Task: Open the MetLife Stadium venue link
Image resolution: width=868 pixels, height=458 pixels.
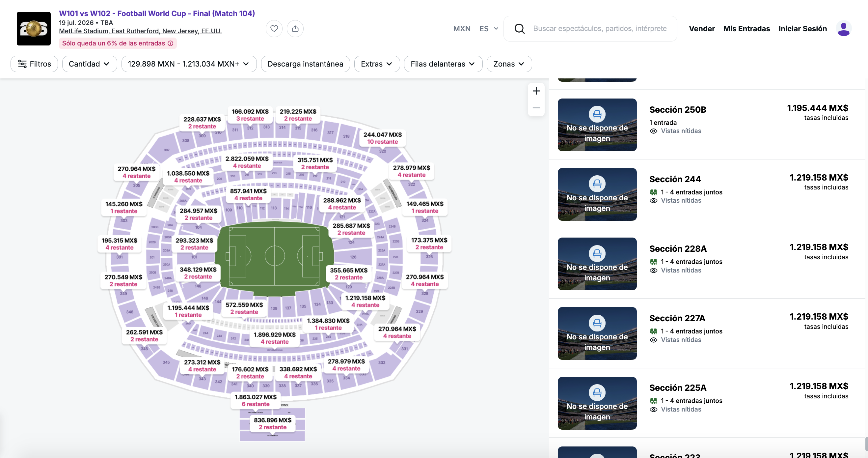Action: point(140,31)
